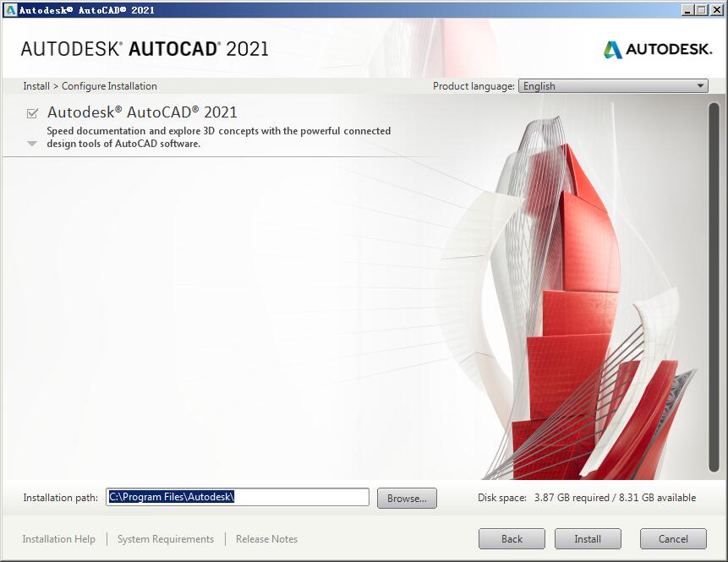Image resolution: width=728 pixels, height=562 pixels.
Task: Maximize the installer window
Action: tap(702, 10)
